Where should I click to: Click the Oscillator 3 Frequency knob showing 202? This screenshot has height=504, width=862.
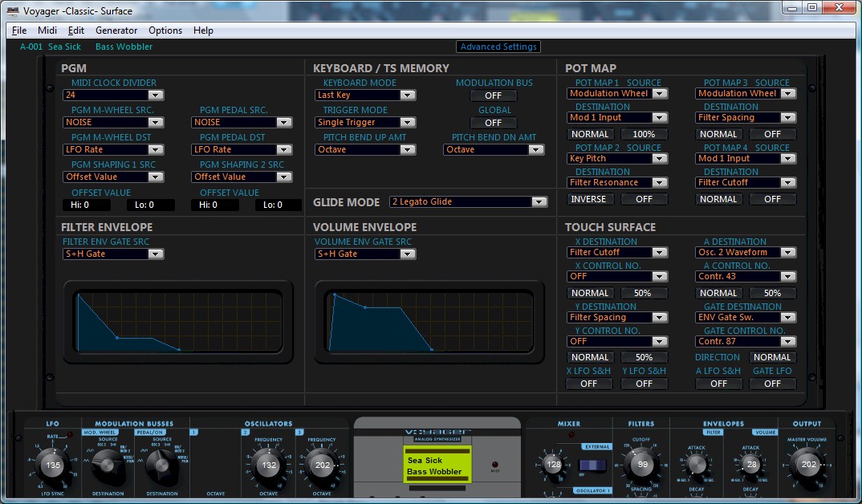[321, 465]
